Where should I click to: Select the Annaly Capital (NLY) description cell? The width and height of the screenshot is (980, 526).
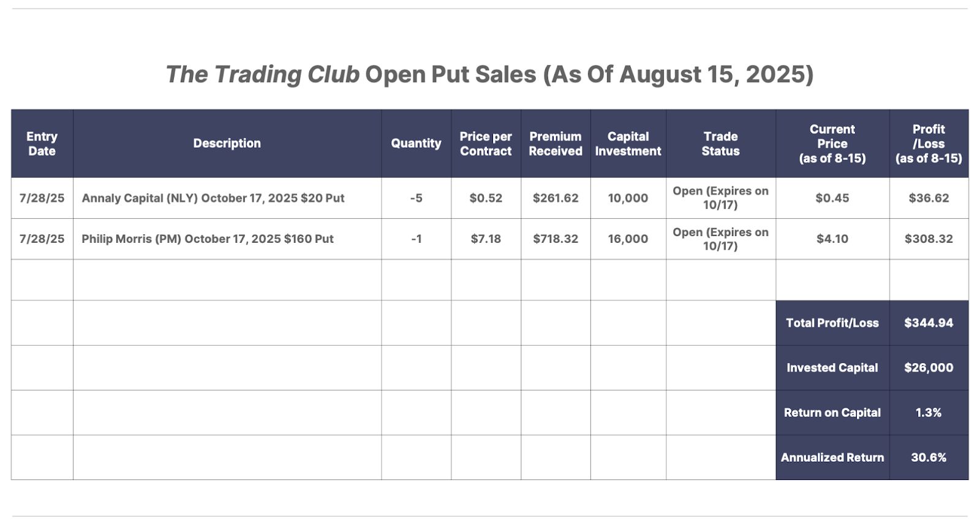click(x=227, y=198)
